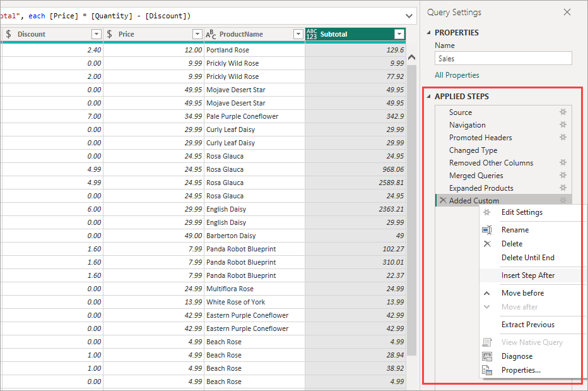
Task: Click the Name field containing Sales
Action: [503, 59]
